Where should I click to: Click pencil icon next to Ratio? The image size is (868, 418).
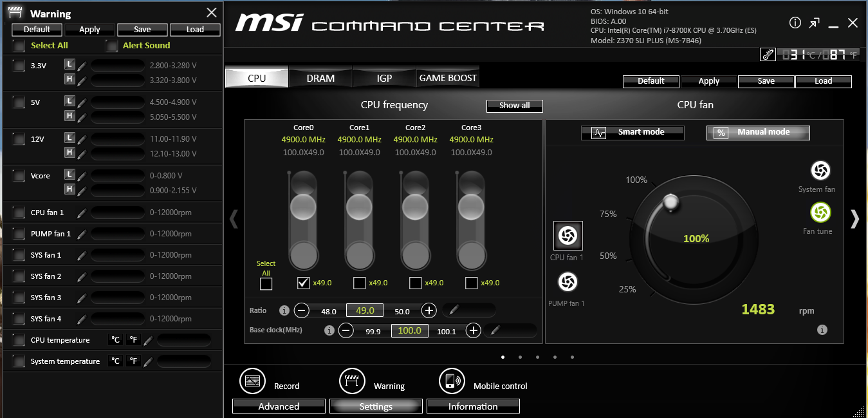coord(454,310)
